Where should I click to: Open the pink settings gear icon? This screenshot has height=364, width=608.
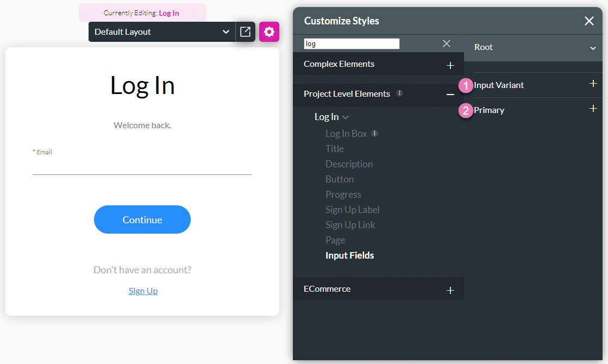pyautogui.click(x=269, y=32)
